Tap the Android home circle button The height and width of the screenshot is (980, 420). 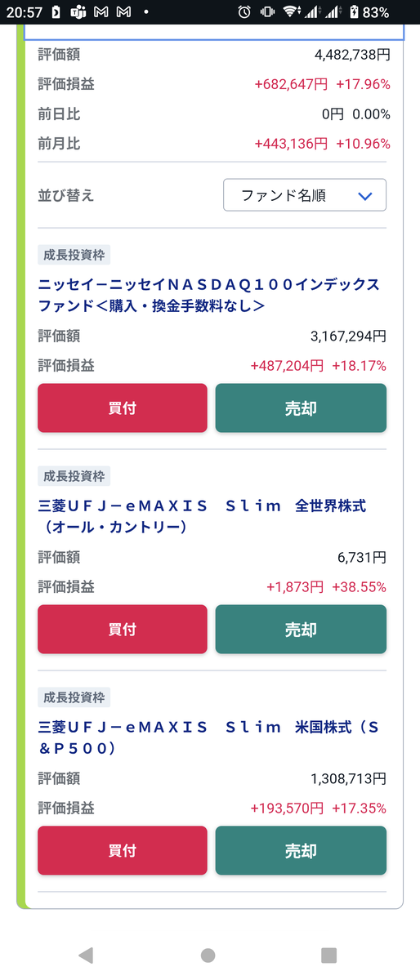208,955
